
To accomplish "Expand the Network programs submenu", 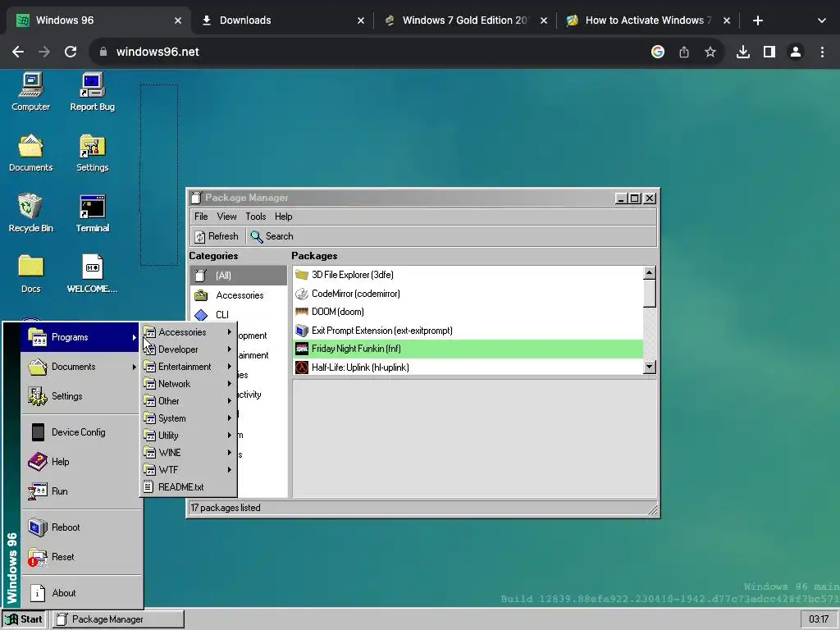I will [189, 384].
